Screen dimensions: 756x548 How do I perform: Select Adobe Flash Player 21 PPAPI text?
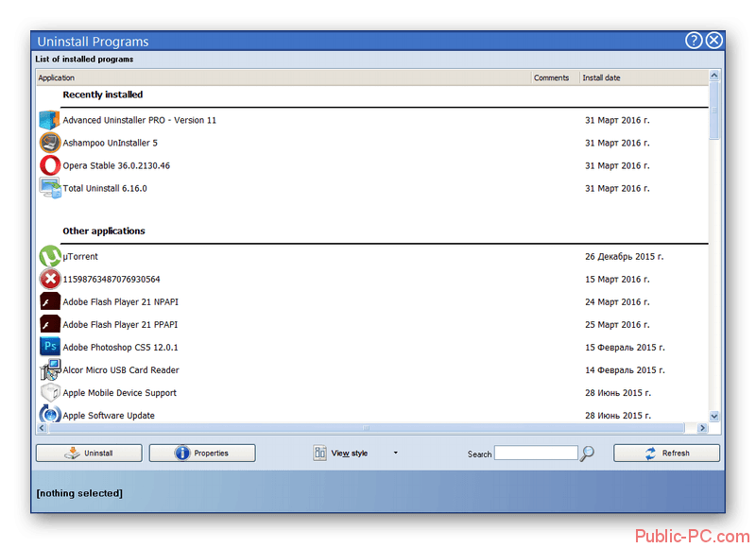click(120, 324)
